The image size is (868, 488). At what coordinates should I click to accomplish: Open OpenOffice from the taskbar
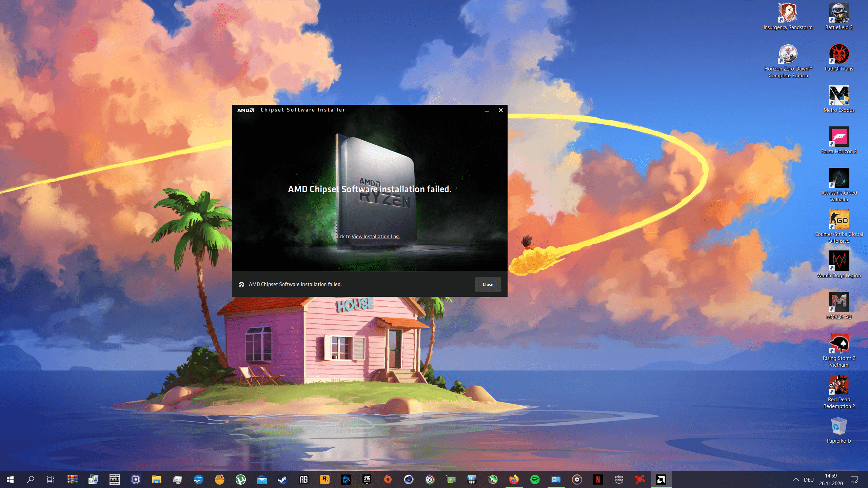point(198,480)
